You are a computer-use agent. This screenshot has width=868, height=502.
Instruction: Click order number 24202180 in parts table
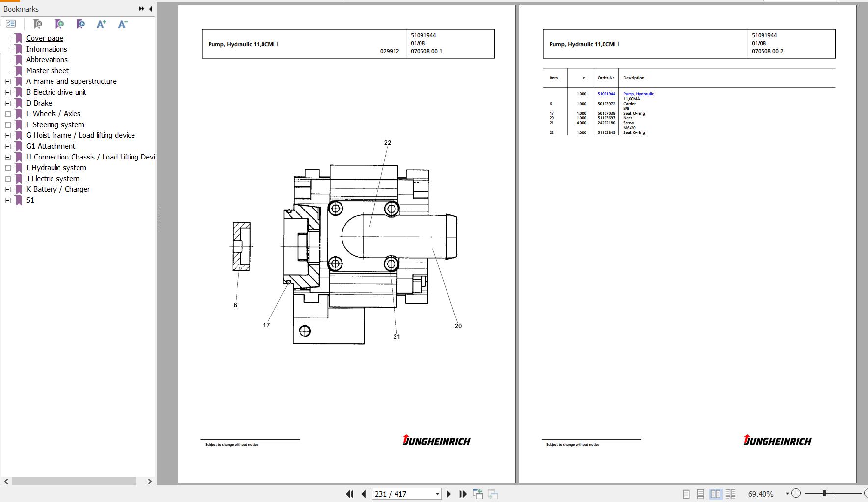click(x=606, y=123)
